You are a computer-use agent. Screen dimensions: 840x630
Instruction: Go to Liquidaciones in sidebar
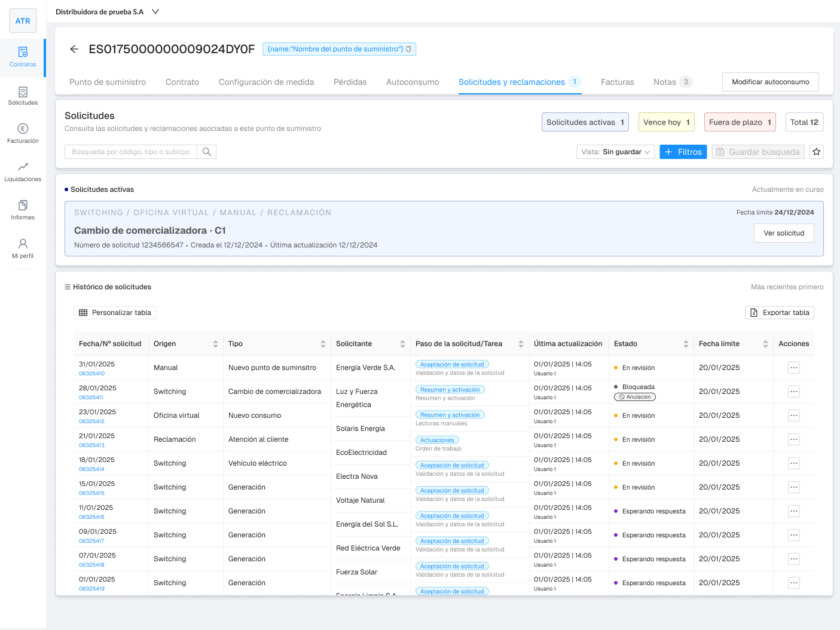[x=23, y=172]
